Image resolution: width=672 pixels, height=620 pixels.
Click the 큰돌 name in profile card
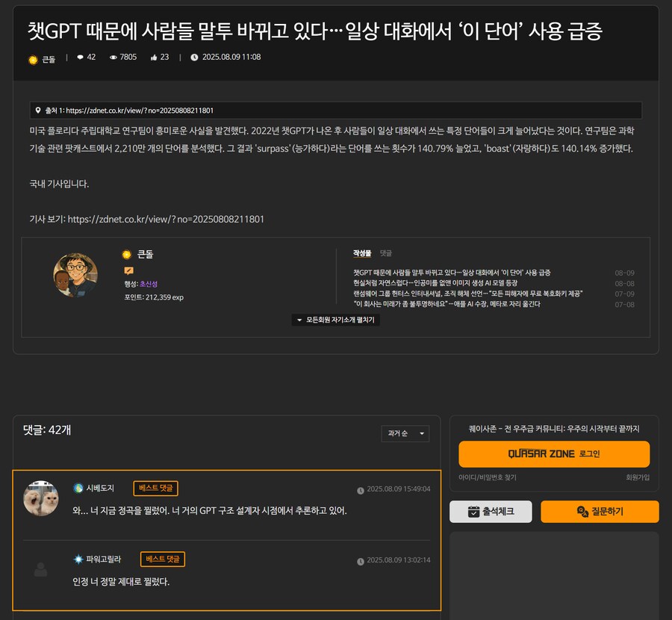coord(145,254)
